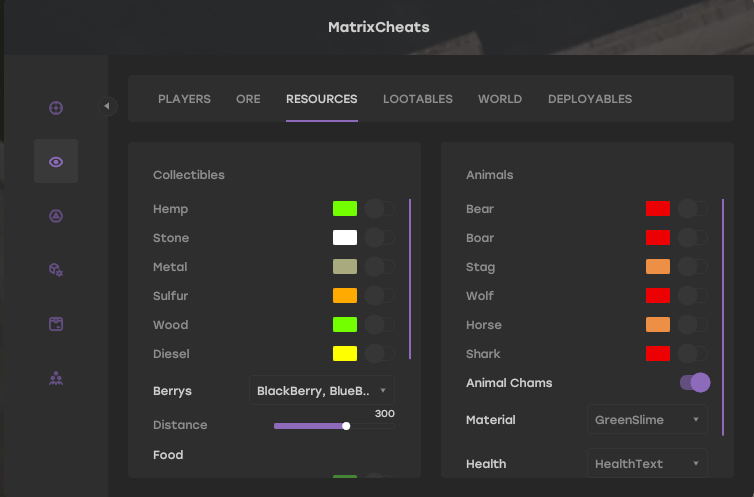Click the Stone white color swatch
754x497 pixels.
coord(345,238)
